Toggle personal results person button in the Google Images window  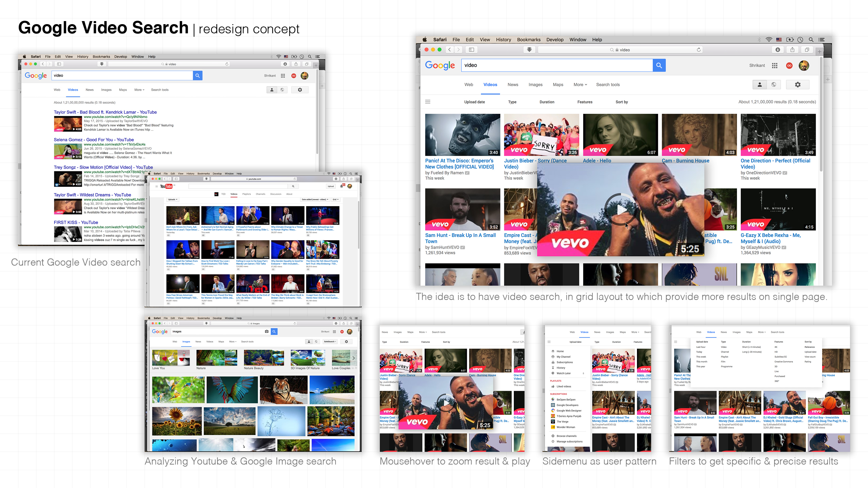(x=309, y=341)
